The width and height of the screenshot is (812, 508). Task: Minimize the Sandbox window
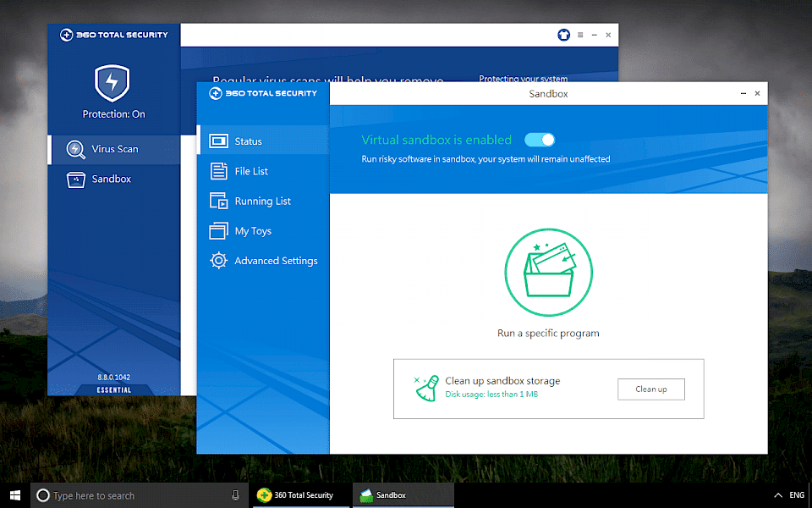coord(743,93)
